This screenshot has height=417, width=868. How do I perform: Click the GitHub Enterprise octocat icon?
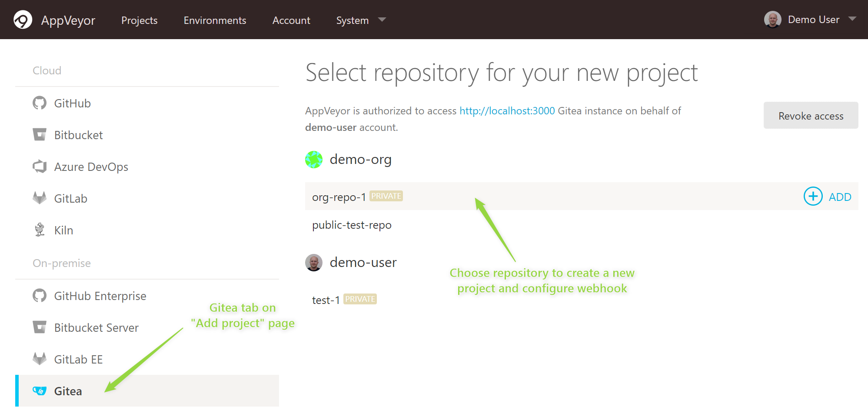[40, 296]
